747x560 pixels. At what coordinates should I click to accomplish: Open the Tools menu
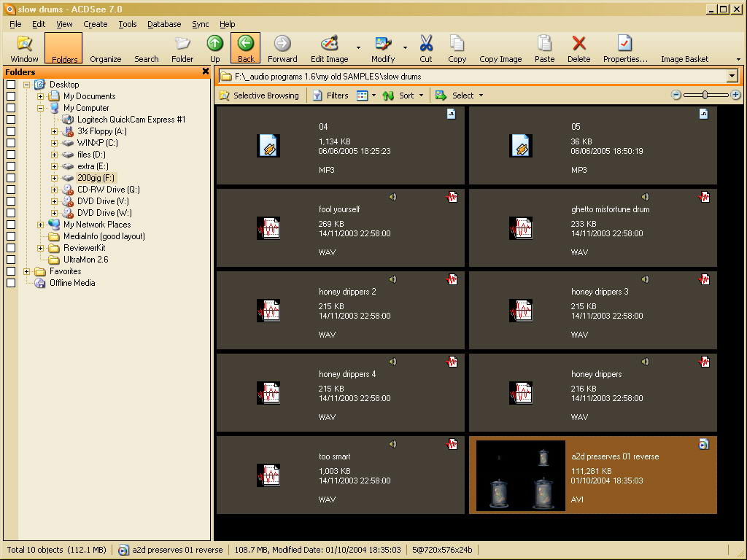point(128,24)
